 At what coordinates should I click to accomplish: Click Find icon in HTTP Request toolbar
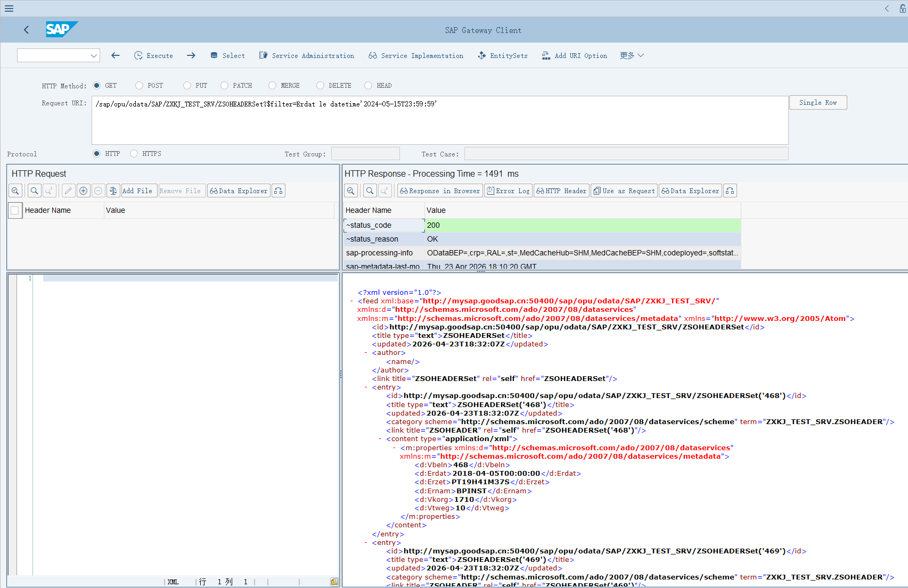(x=34, y=191)
